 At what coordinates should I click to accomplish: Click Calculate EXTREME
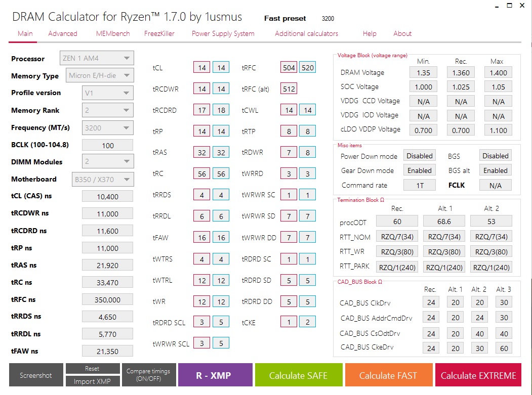[x=478, y=375]
